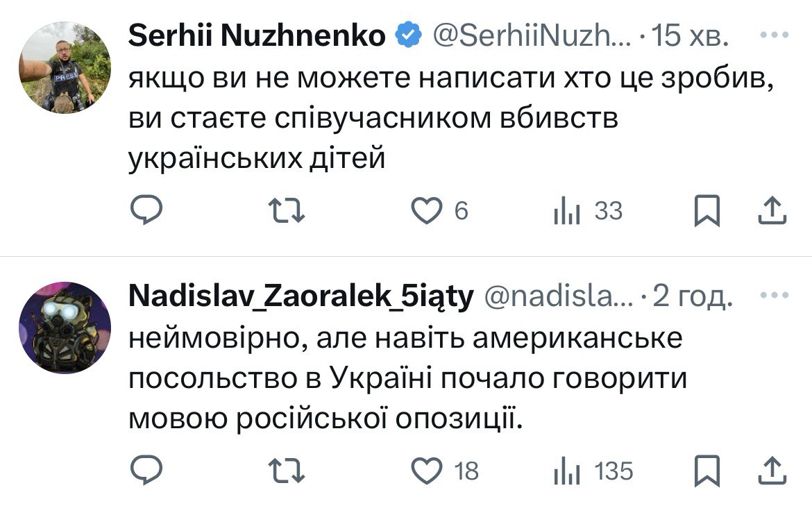Share Serhii Nuzhnenko's tweet
This screenshot has width=812, height=515.
(771, 211)
